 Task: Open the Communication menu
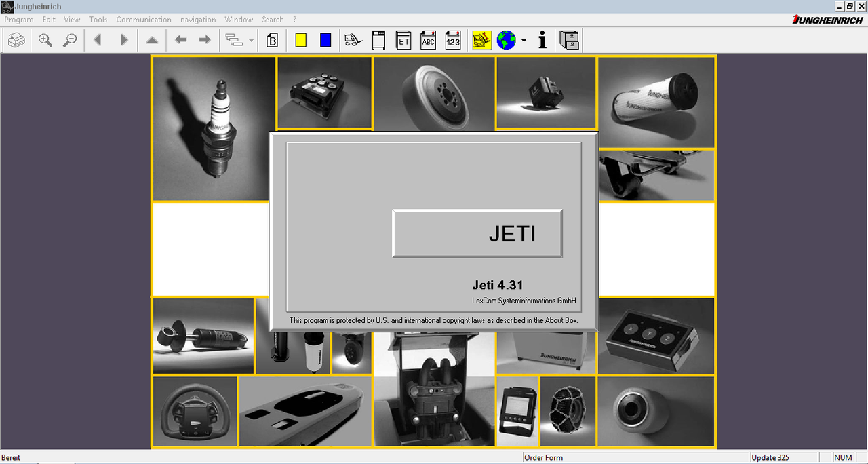pyautogui.click(x=144, y=20)
